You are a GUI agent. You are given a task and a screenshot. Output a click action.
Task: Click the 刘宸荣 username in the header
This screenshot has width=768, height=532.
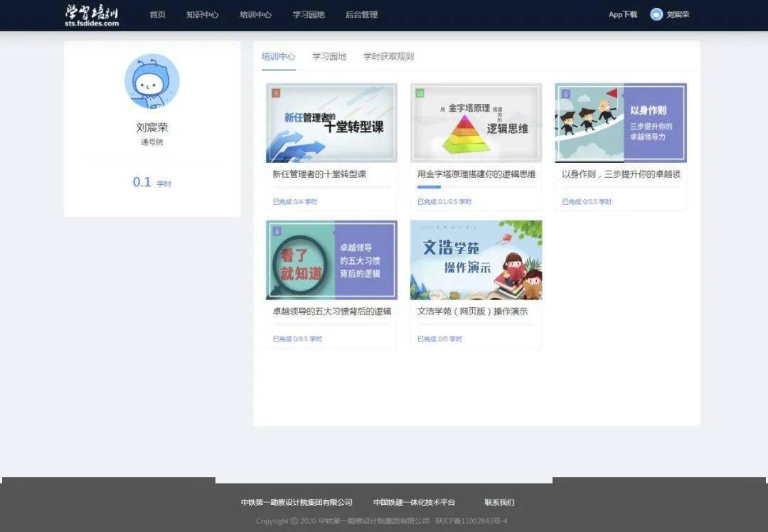[x=678, y=14]
